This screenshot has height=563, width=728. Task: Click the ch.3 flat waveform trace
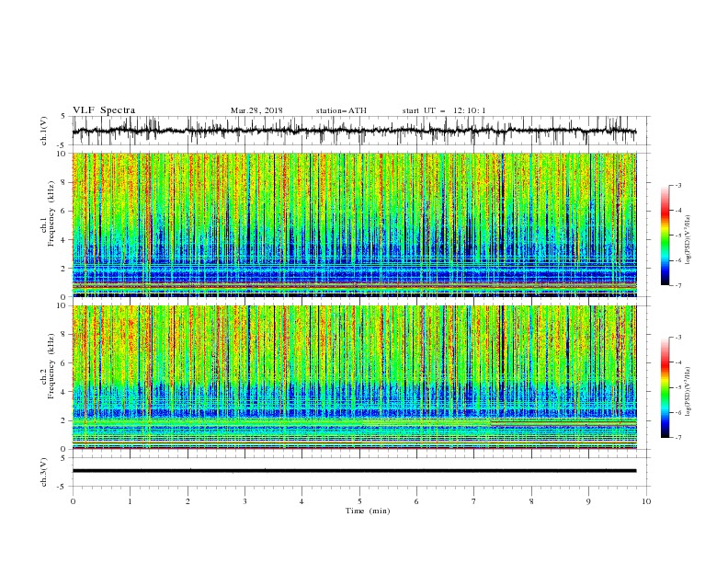click(x=354, y=471)
